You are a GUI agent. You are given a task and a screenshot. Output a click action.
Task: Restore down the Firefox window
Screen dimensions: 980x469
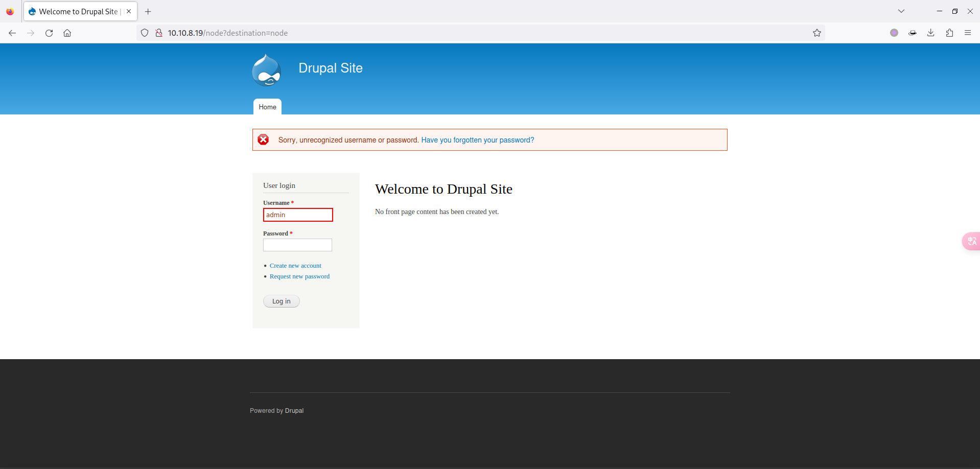click(954, 11)
